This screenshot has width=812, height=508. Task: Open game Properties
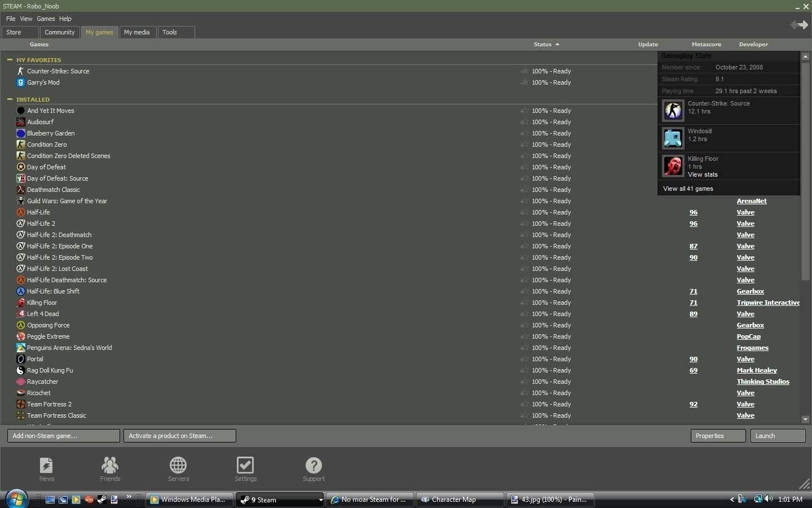718,436
